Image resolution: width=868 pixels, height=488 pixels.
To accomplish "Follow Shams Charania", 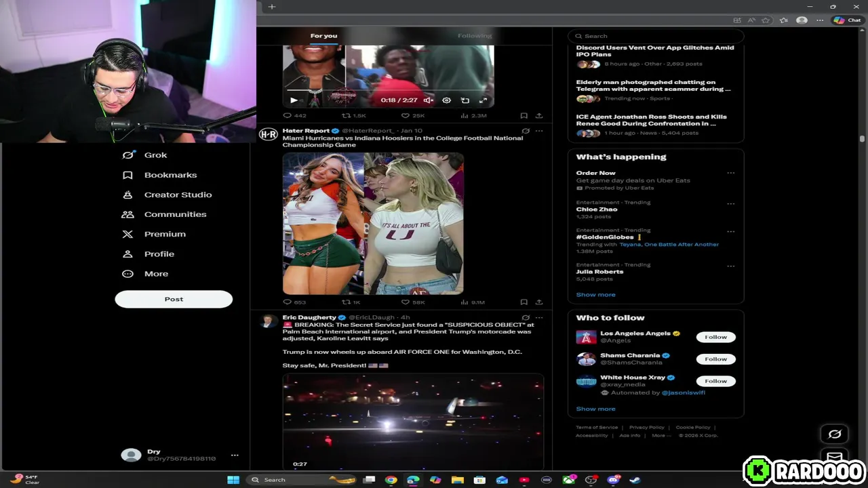I will [x=715, y=359].
